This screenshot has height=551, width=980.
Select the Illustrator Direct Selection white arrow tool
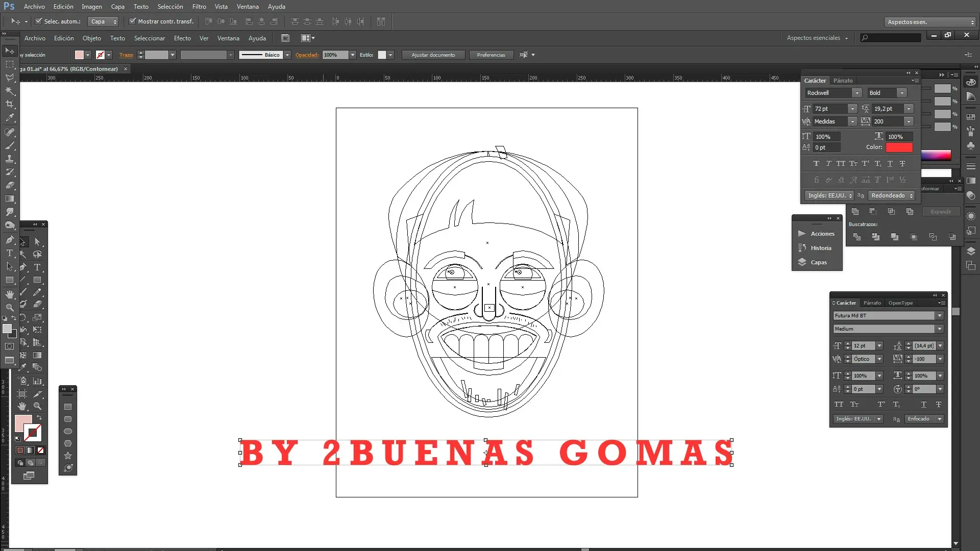pyautogui.click(x=37, y=241)
